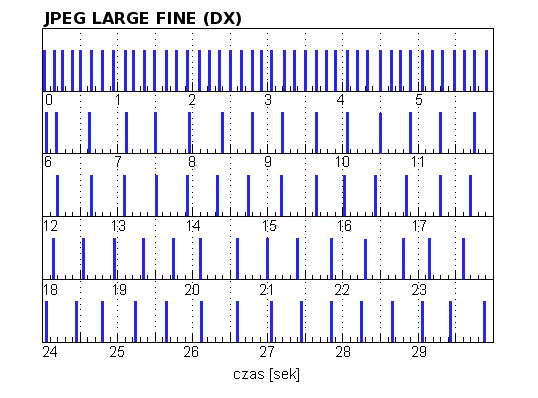Click the bottom axis label 24
The image size is (538, 398).
(50, 352)
